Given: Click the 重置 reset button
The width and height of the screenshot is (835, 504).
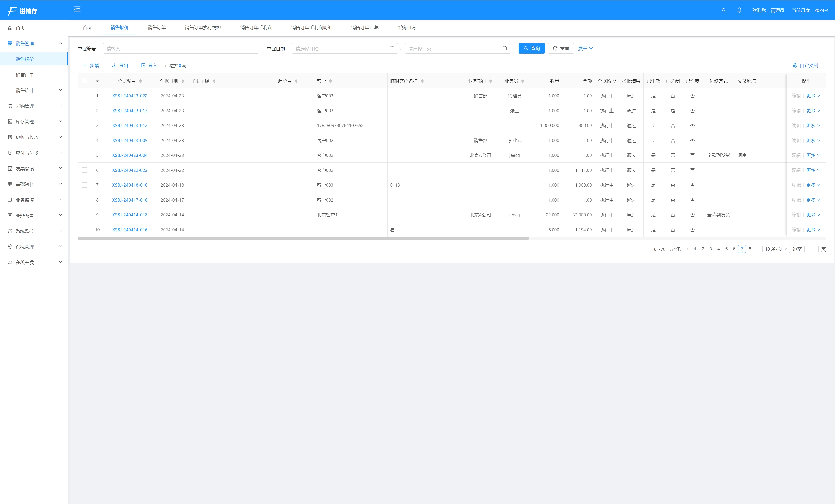Looking at the screenshot, I should (561, 48).
